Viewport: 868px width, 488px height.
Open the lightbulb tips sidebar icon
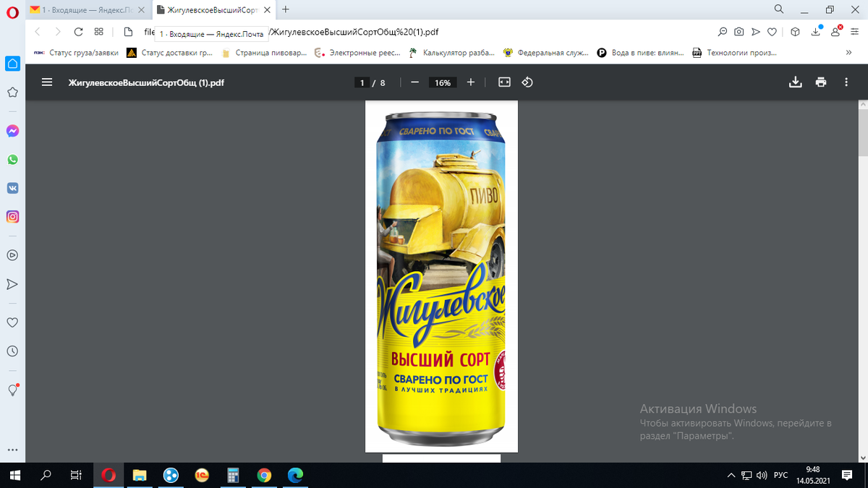12,390
